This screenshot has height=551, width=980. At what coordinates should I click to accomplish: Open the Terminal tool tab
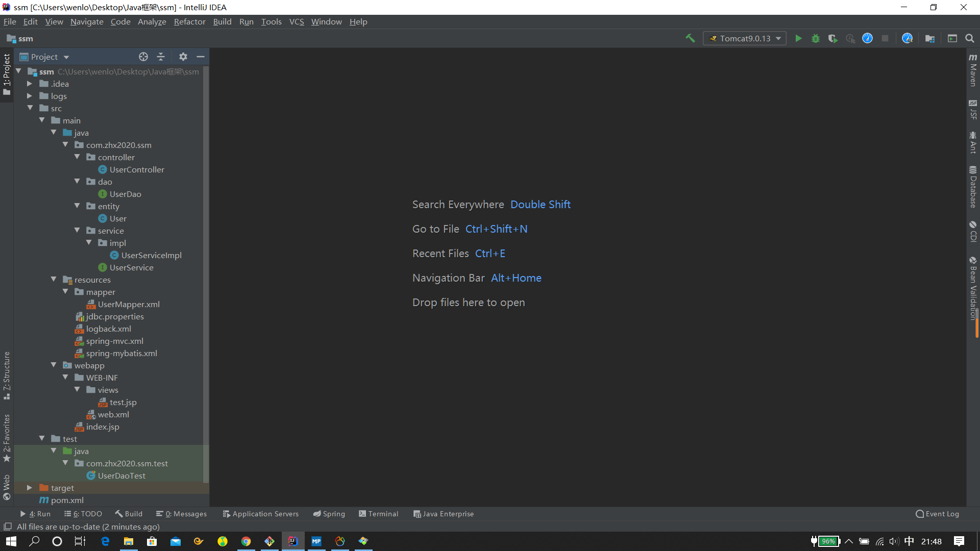378,514
